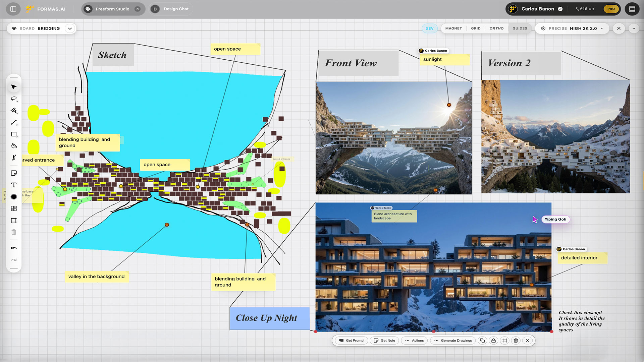Toggle the ORTHO mode
This screenshot has height=362, width=644.
pos(496,28)
